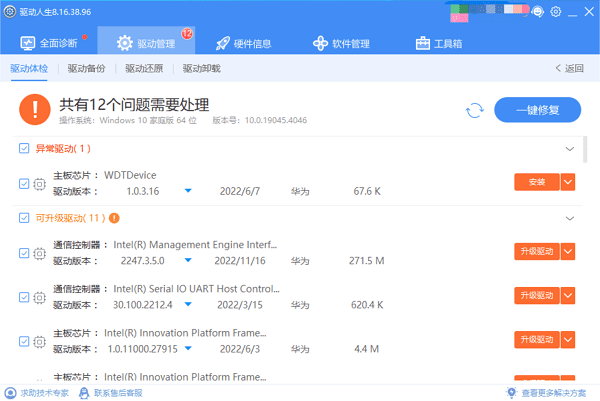Click 升级驱动 for Intel Management Engine

pos(535,252)
